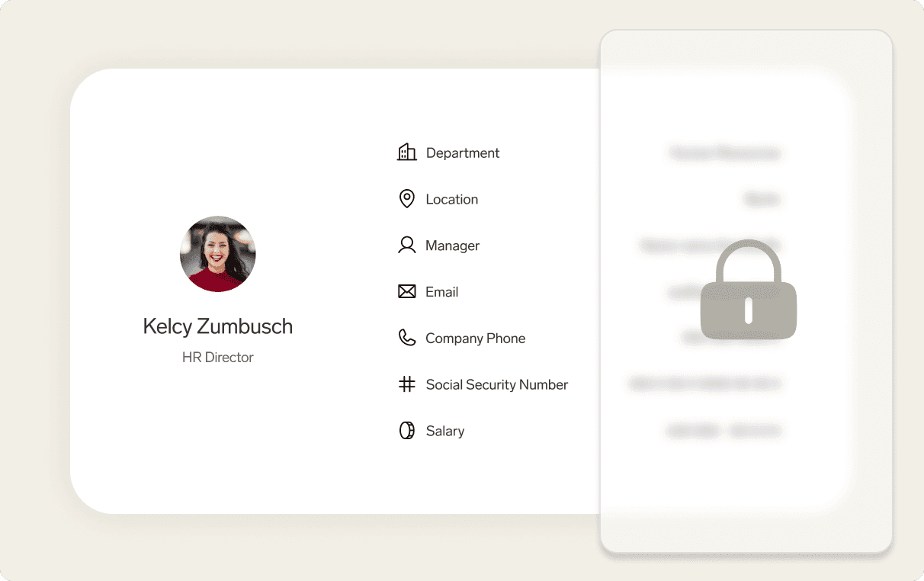Click the Social Security Number hash icon
The height and width of the screenshot is (581, 924).
pos(407,384)
